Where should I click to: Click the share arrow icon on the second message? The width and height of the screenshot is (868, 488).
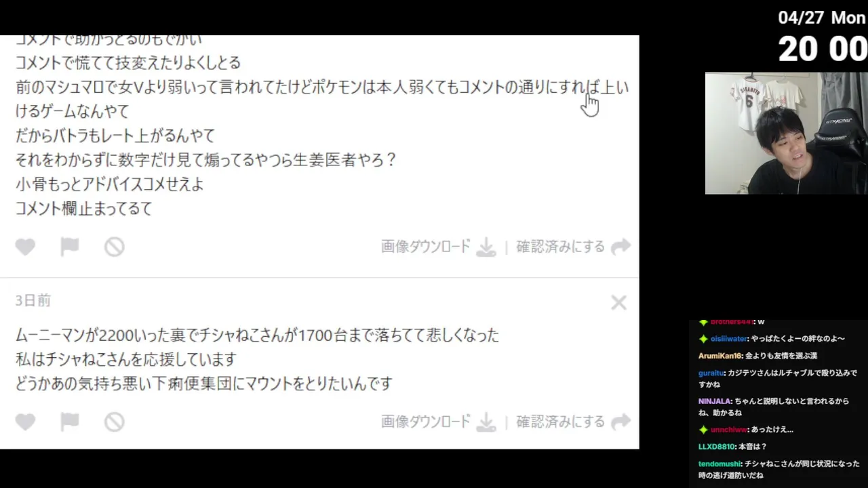(x=620, y=422)
